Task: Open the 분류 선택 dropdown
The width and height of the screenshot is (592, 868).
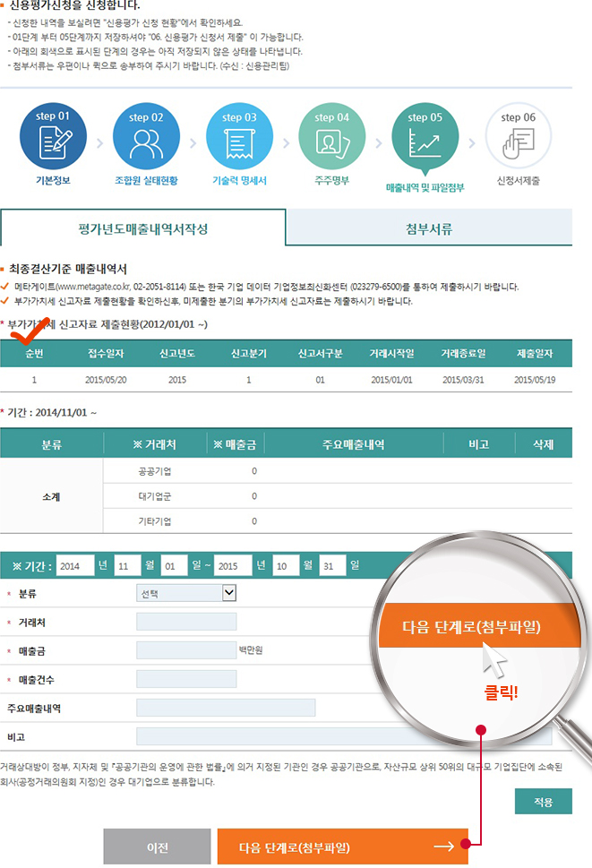Action: (186, 593)
